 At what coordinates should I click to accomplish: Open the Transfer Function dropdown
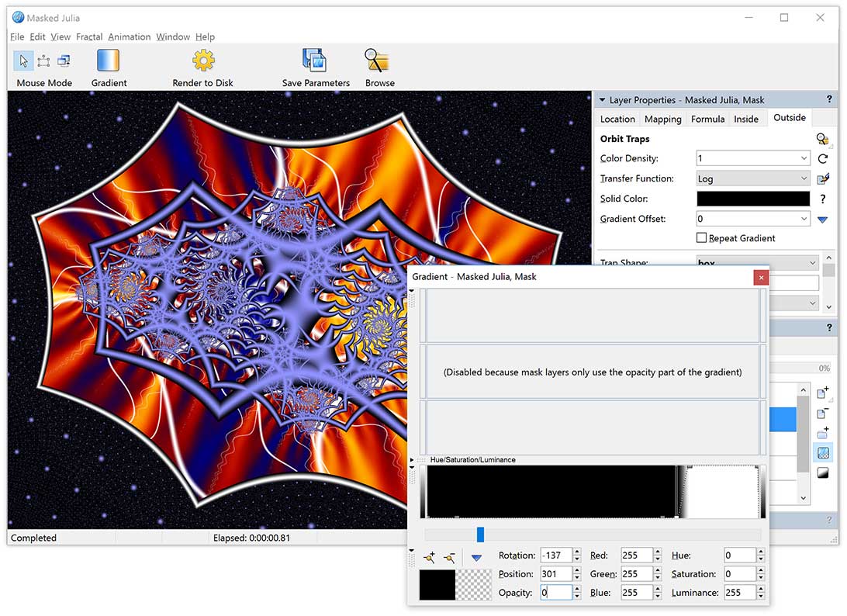(x=804, y=178)
